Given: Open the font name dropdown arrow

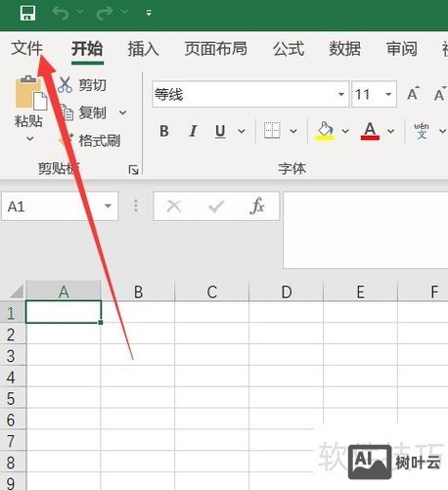Looking at the screenshot, I should tap(341, 94).
